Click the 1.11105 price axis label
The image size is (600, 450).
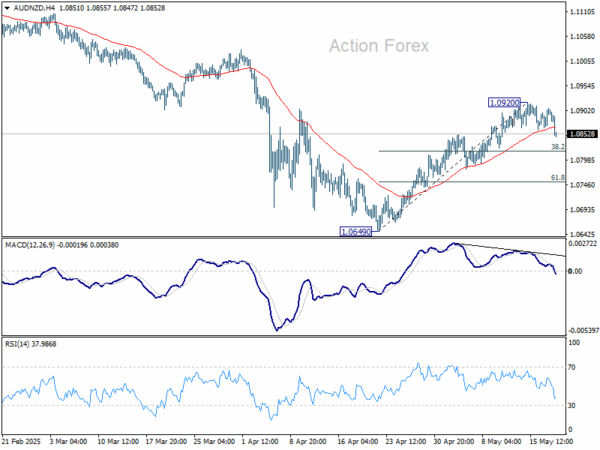(581, 12)
